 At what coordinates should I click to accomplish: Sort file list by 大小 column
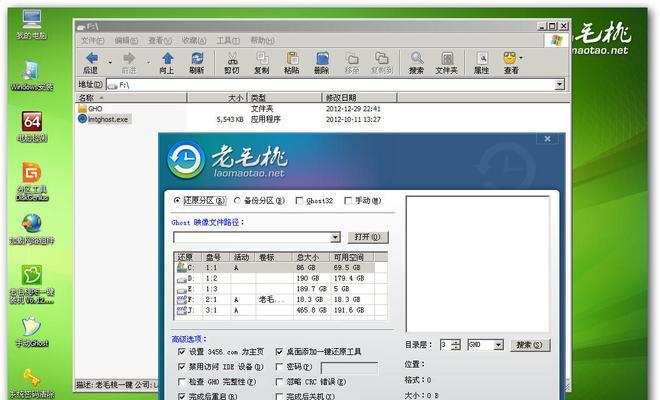pos(216,98)
